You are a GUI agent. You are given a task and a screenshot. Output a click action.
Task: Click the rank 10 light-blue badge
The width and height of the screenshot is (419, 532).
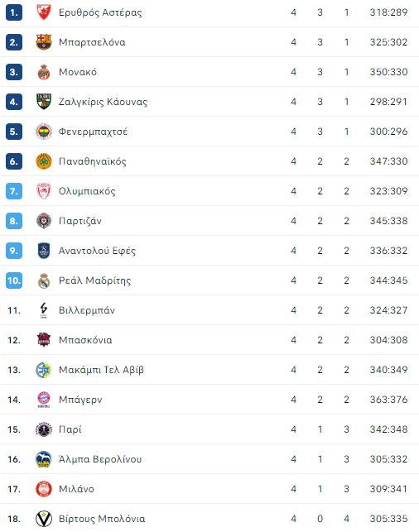(14, 280)
